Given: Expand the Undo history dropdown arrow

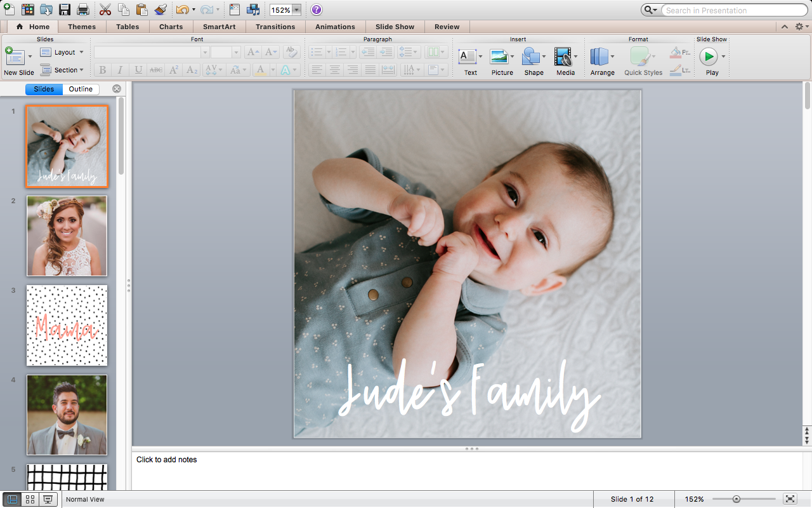Looking at the screenshot, I should coord(193,10).
